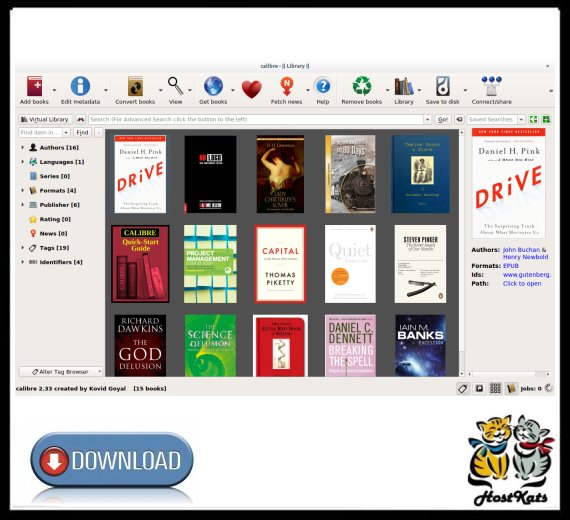Screen dimensions: 570x520
Task: Select the Project Management cover
Action: coord(210,264)
